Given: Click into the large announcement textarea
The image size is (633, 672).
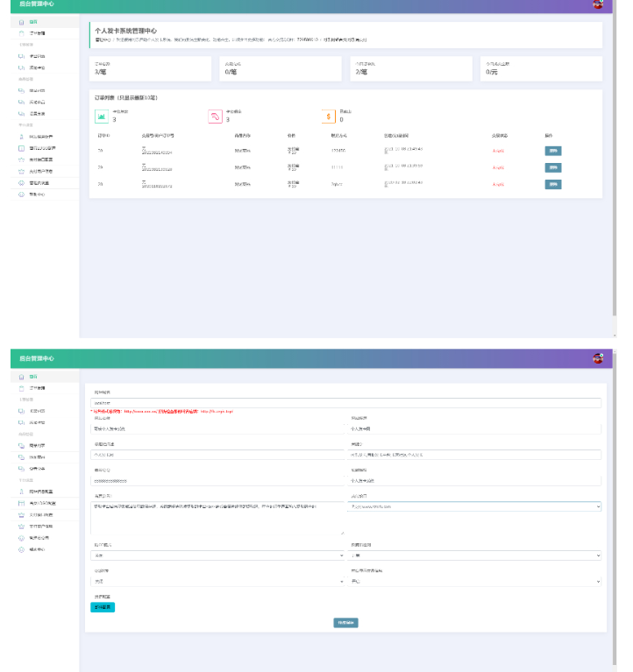Looking at the screenshot, I should 217,519.
